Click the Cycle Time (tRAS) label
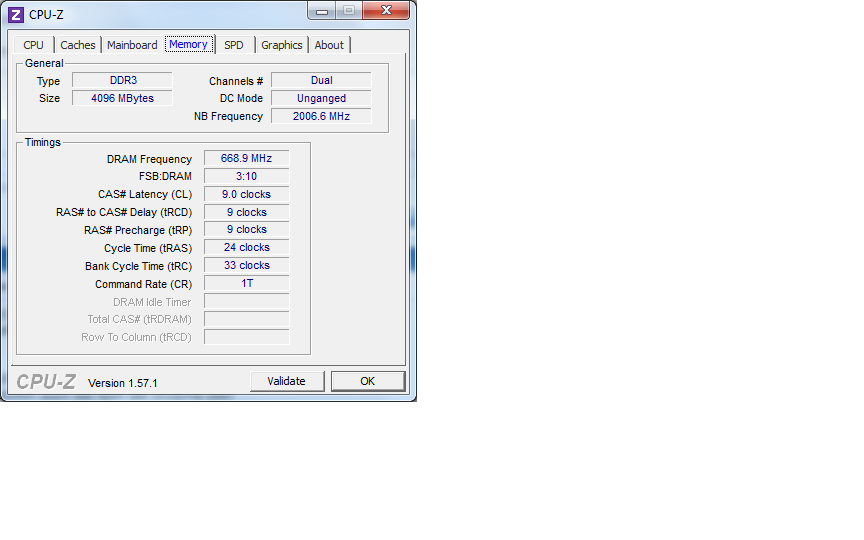This screenshot has width=864, height=540. coord(148,249)
